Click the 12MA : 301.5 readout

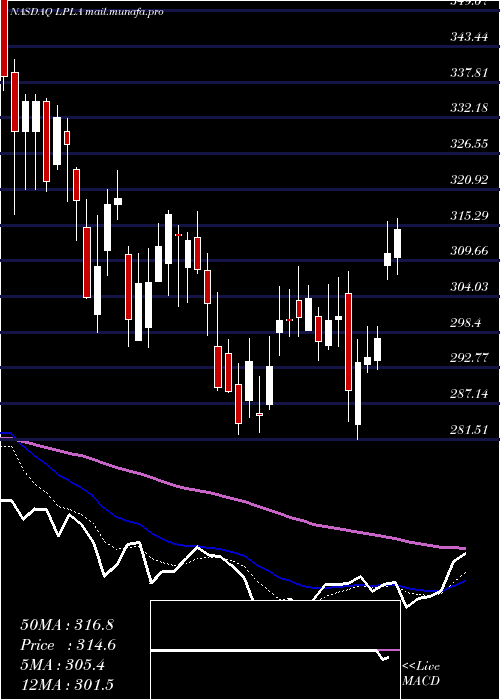point(67,685)
